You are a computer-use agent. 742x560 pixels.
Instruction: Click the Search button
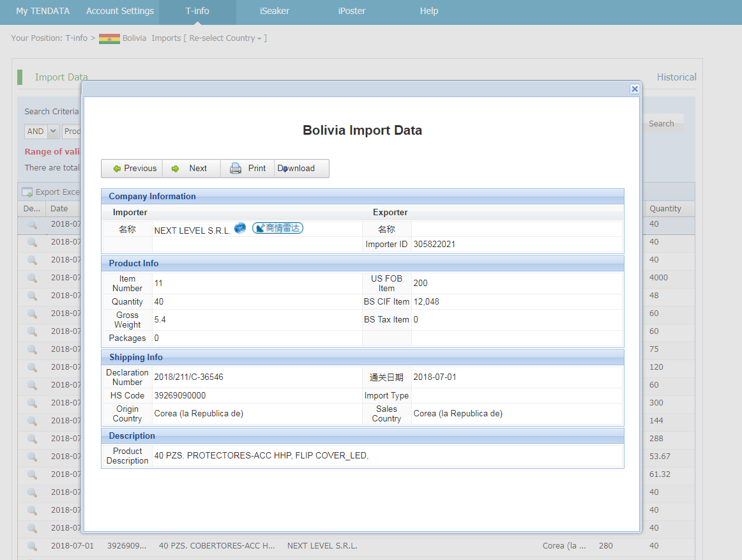[x=661, y=124]
